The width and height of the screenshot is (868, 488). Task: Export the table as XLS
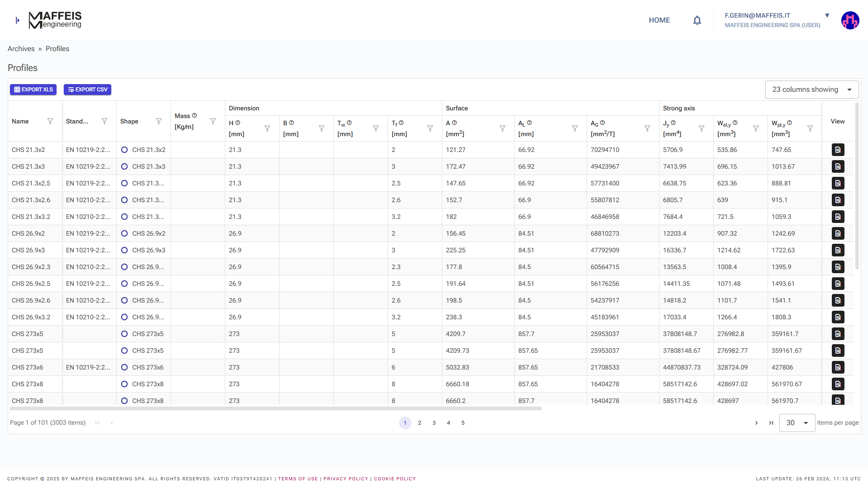coord(33,89)
